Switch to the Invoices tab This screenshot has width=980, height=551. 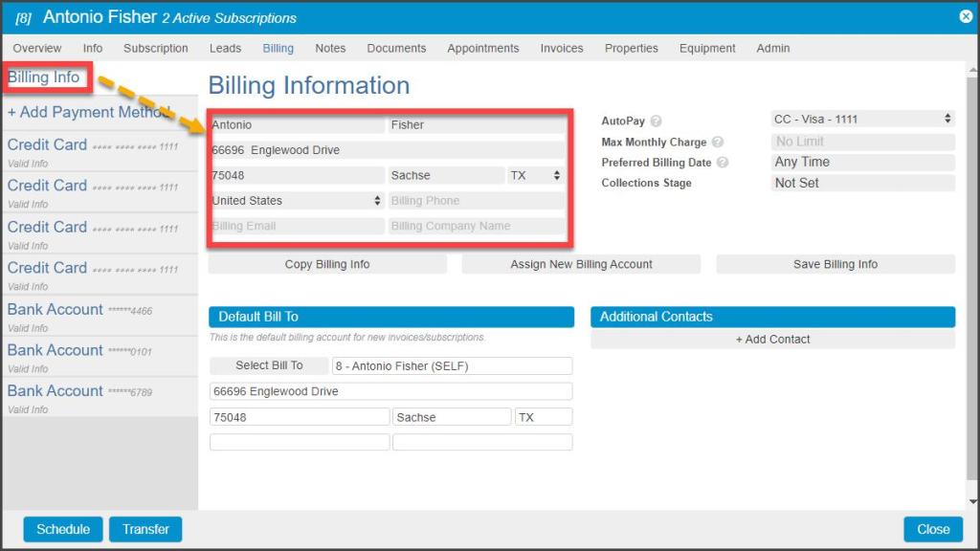(561, 48)
